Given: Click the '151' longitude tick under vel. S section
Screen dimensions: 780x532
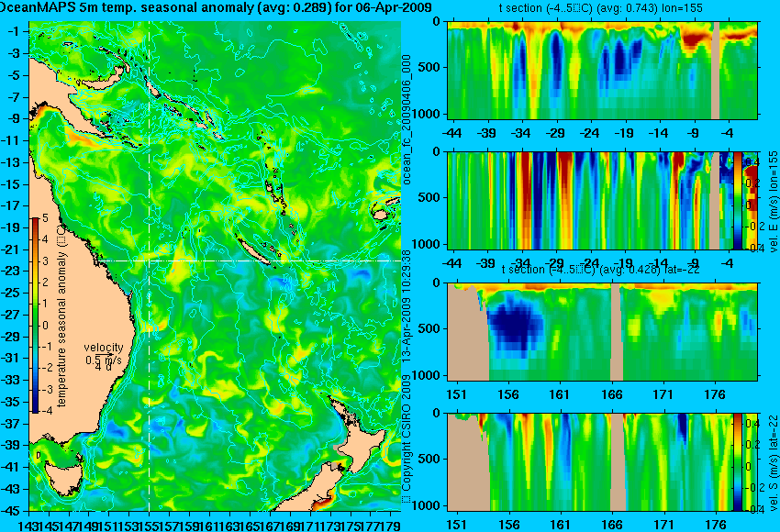Looking at the screenshot, I should 456,525.
